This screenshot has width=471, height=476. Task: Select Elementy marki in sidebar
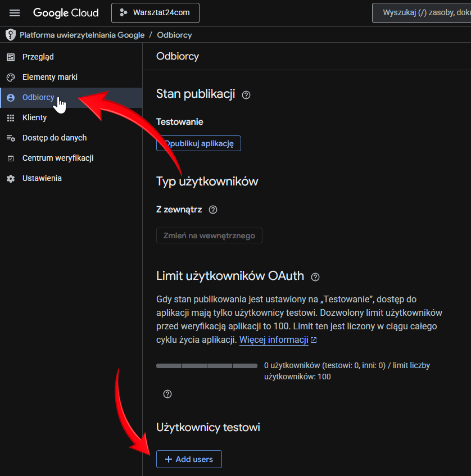click(49, 77)
